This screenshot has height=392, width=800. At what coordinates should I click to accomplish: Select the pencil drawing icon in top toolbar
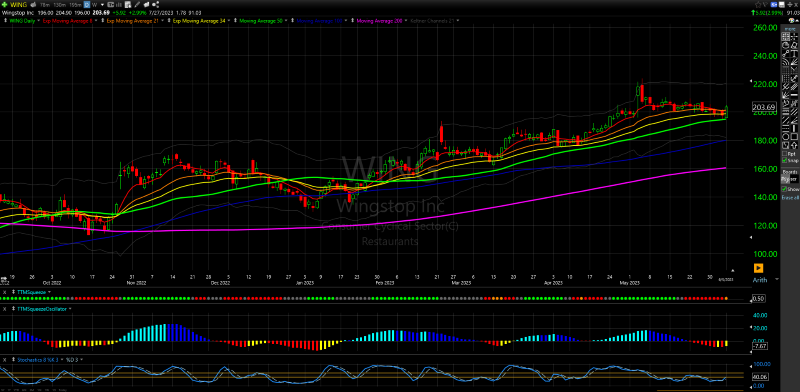point(137,5)
